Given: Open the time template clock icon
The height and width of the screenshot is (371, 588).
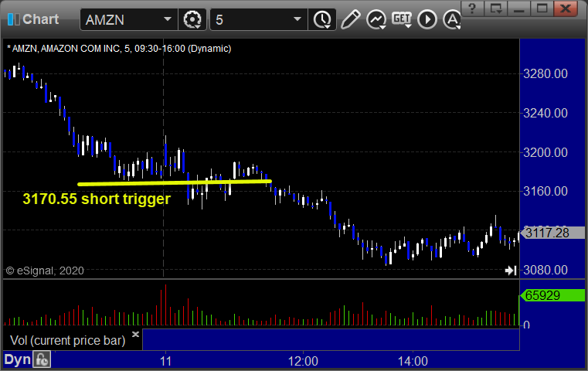Looking at the screenshot, I should click(322, 19).
